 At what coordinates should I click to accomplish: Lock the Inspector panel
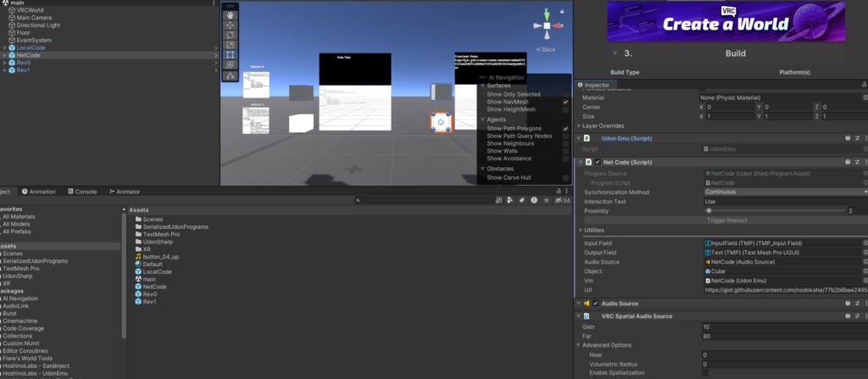point(864,85)
